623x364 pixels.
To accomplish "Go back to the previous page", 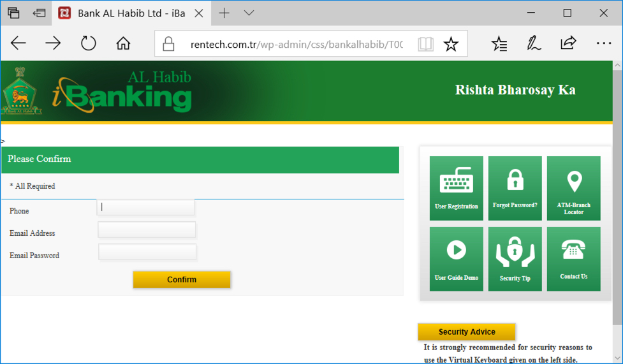I will click(x=18, y=43).
